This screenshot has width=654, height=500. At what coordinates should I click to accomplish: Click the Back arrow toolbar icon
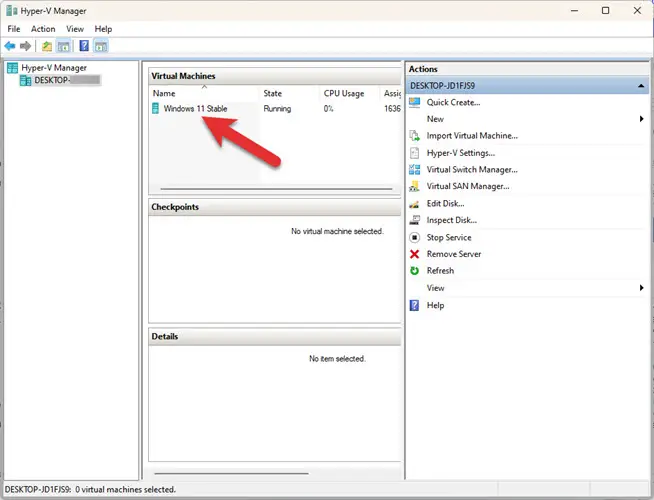pos(10,46)
